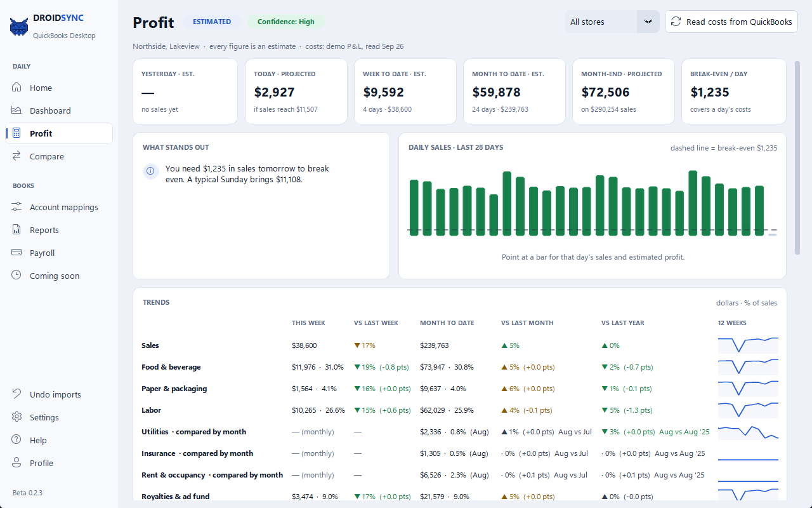Screen dimensions: 812x508
Task: Select the Payroll card icon
Action: point(16,253)
